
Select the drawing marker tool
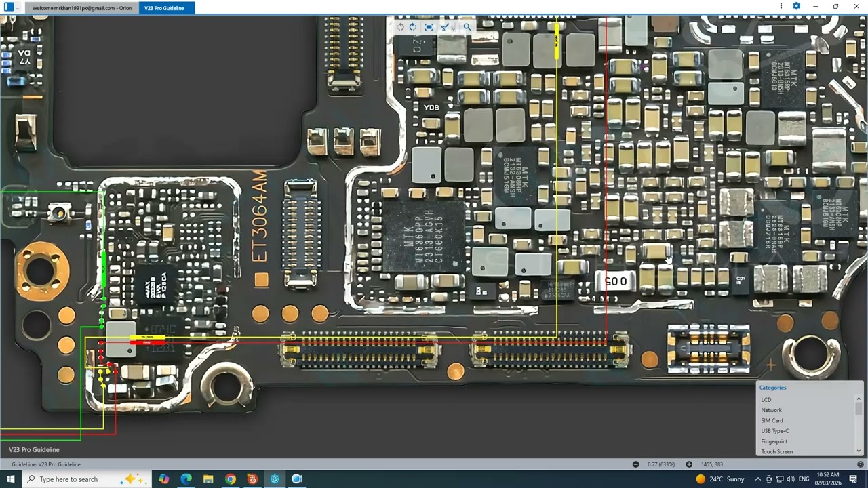[444, 27]
